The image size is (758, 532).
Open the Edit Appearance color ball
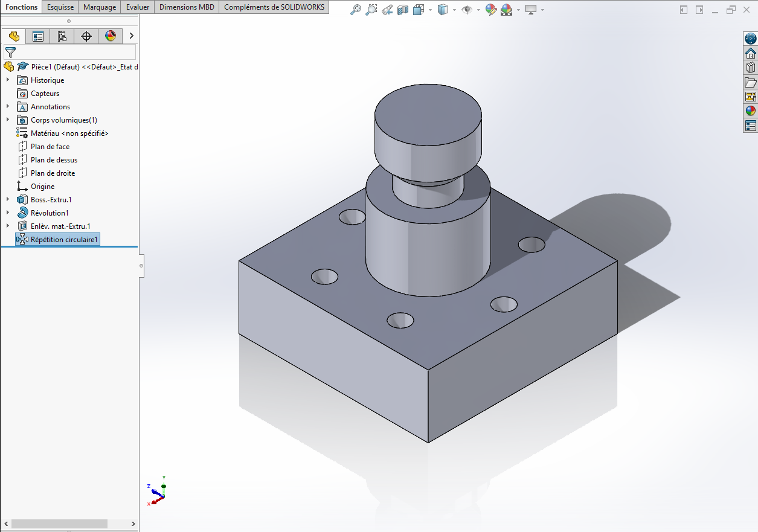tap(491, 10)
